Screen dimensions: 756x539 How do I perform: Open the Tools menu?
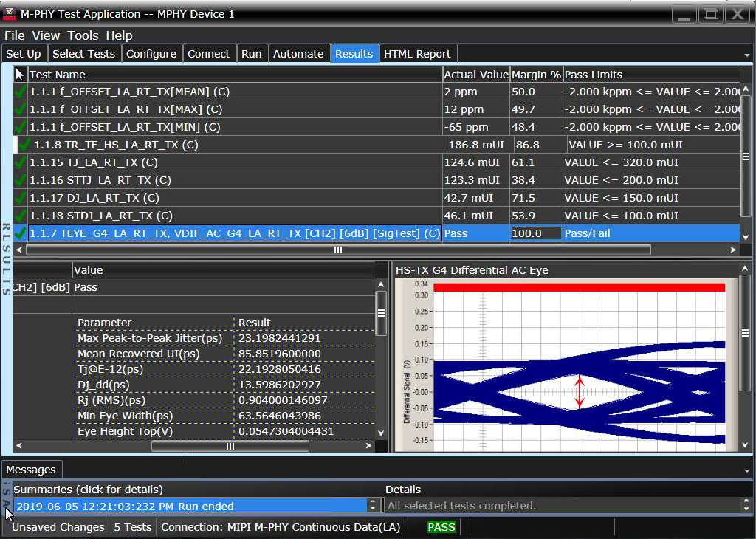click(x=83, y=35)
